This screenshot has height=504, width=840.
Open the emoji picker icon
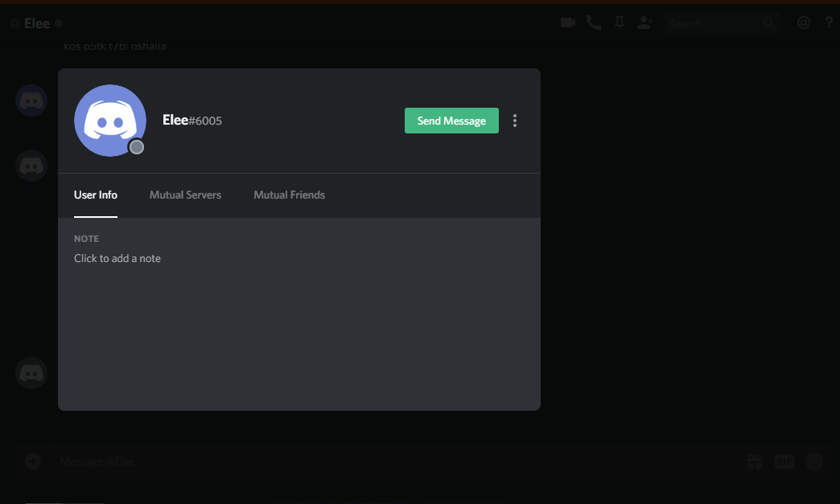[x=814, y=461]
